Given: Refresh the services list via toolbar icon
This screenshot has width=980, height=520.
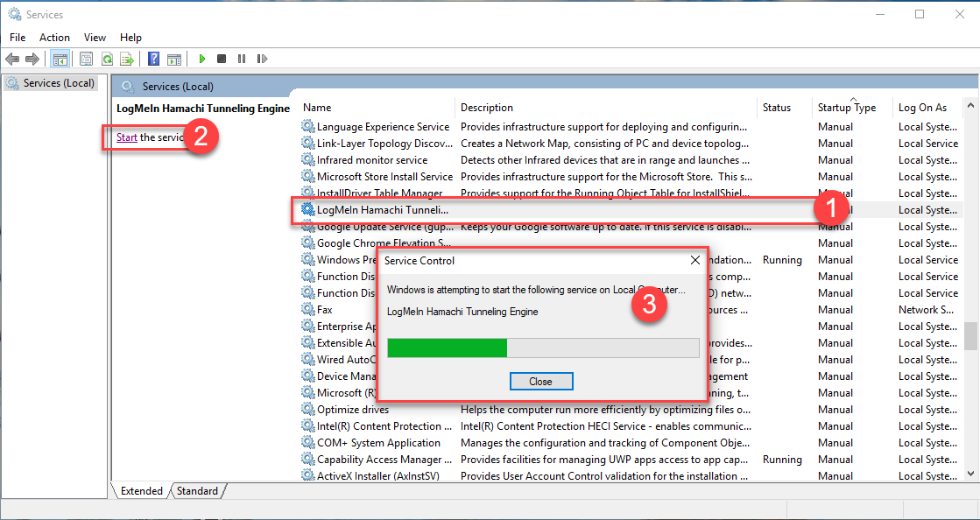Looking at the screenshot, I should tap(107, 59).
